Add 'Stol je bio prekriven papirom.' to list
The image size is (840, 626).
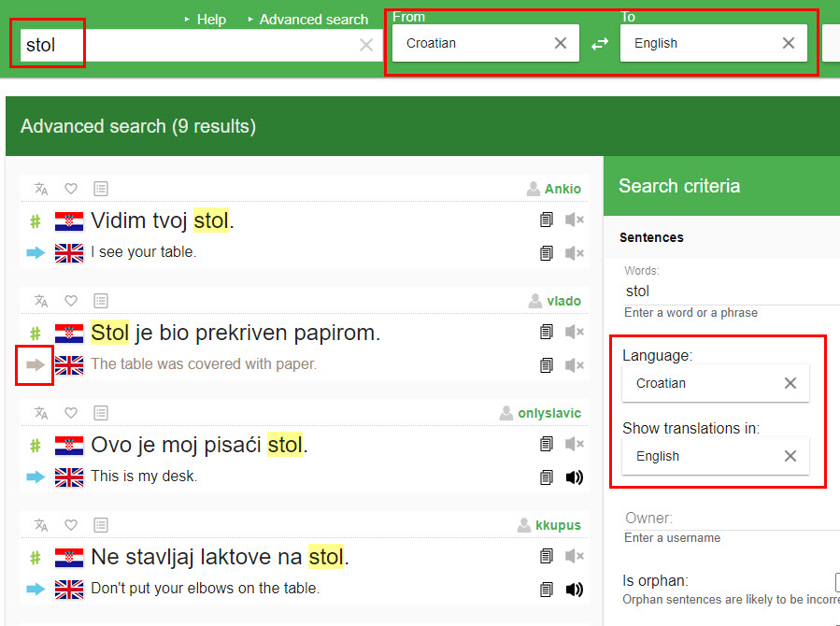tap(101, 301)
